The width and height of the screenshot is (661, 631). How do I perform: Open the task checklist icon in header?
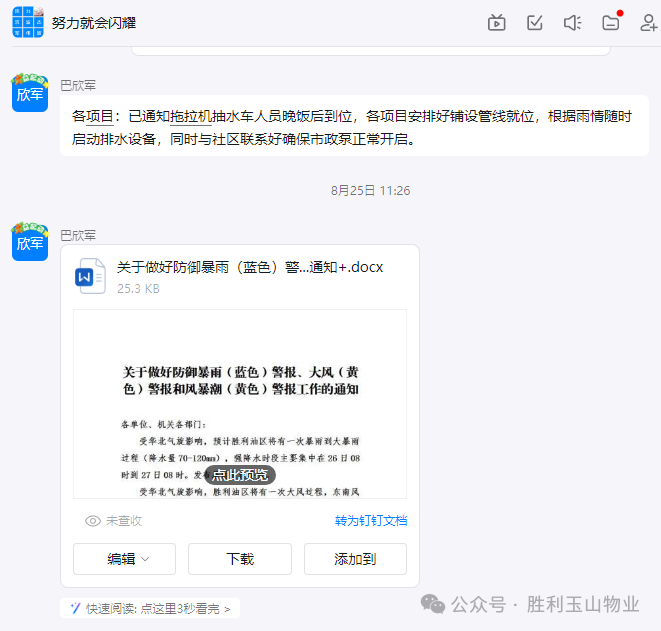click(x=535, y=22)
